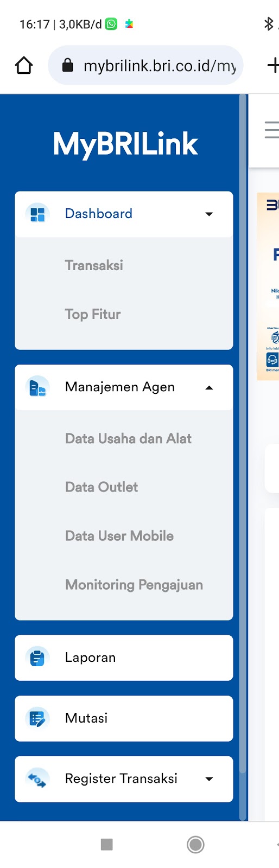The image size is (279, 868).
Task: Click the Manajemen Agen building icon
Action: (37, 387)
